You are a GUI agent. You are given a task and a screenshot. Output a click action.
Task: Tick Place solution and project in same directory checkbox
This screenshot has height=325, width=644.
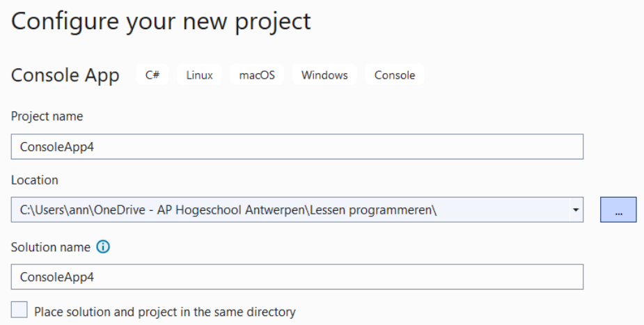[x=19, y=310]
